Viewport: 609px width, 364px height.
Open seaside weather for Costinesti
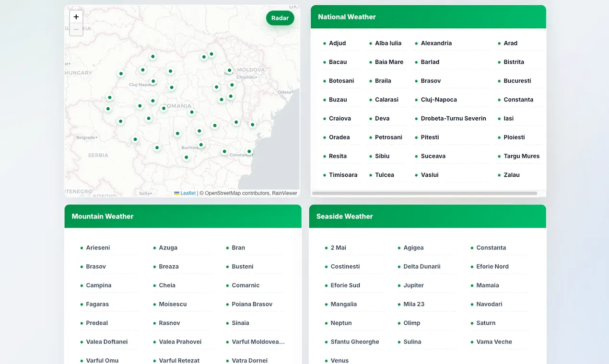pos(345,266)
